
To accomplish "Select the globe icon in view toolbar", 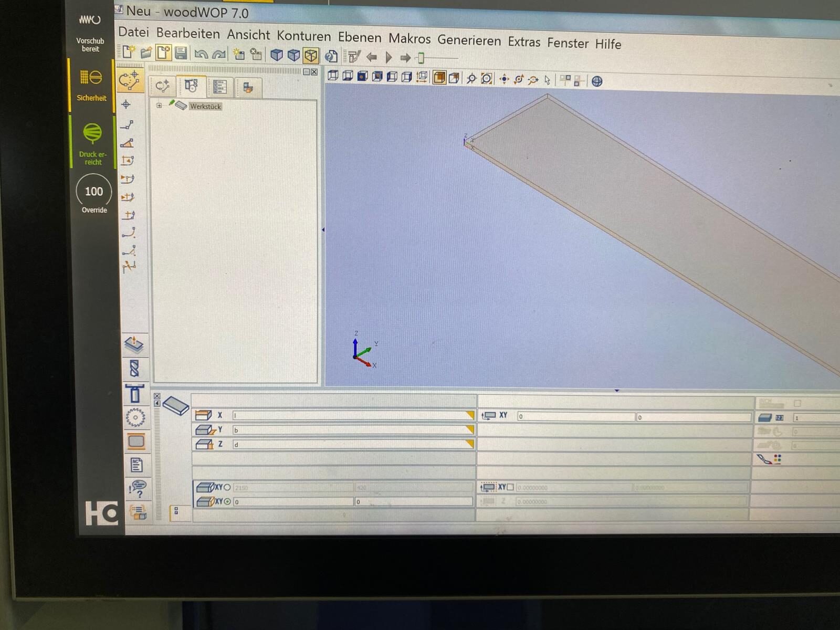I will (x=597, y=81).
